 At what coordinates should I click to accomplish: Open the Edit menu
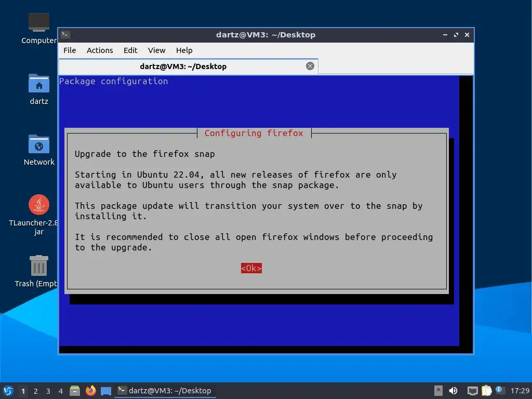coord(130,50)
